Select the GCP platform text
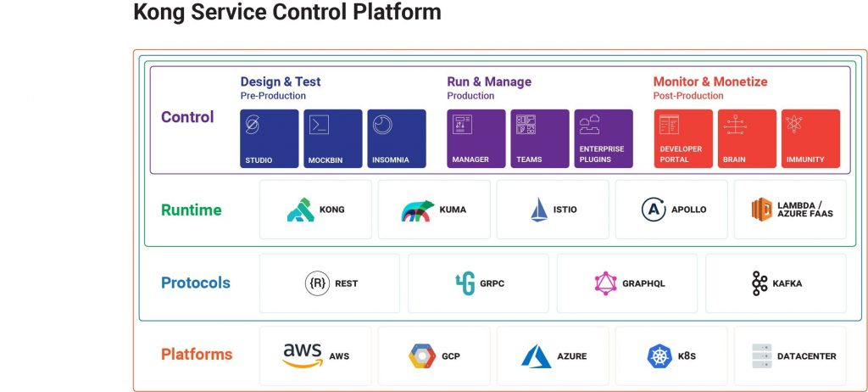868x392 pixels. tap(451, 356)
